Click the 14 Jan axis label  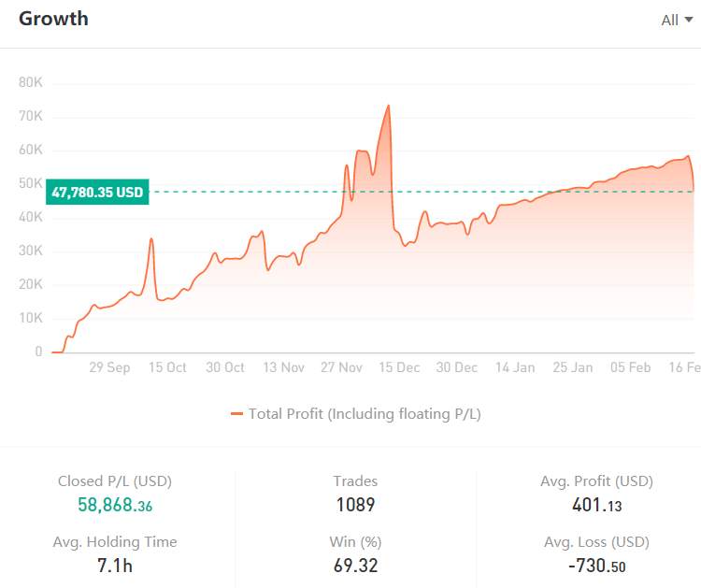click(515, 367)
